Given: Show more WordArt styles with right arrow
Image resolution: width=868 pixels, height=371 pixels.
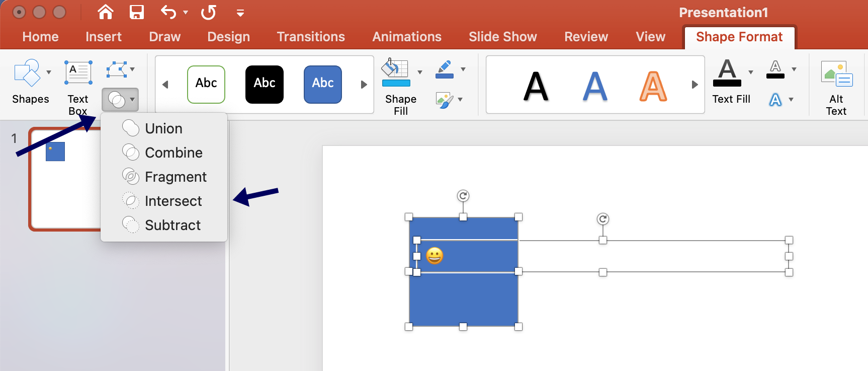Looking at the screenshot, I should click(x=695, y=85).
